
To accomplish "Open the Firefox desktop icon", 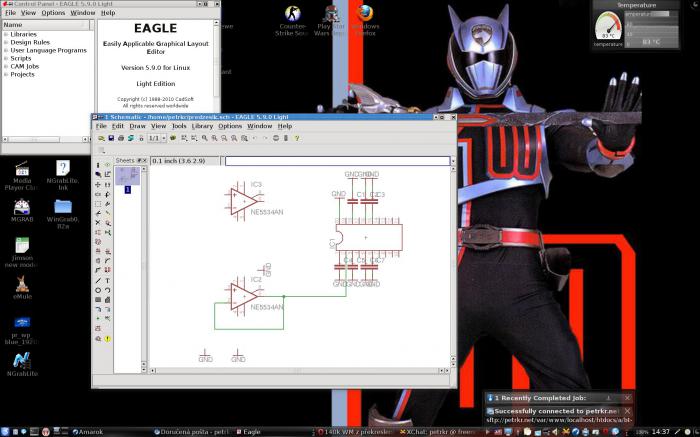I will (x=365, y=21).
